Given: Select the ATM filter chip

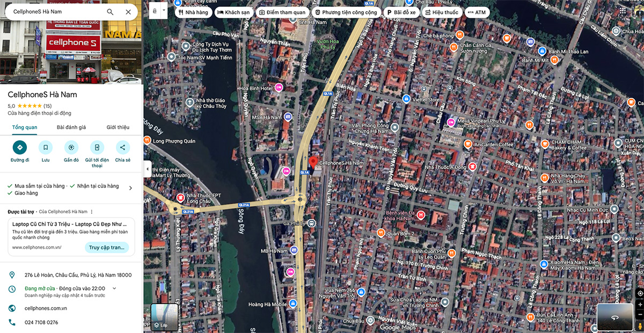Looking at the screenshot, I should 477,12.
